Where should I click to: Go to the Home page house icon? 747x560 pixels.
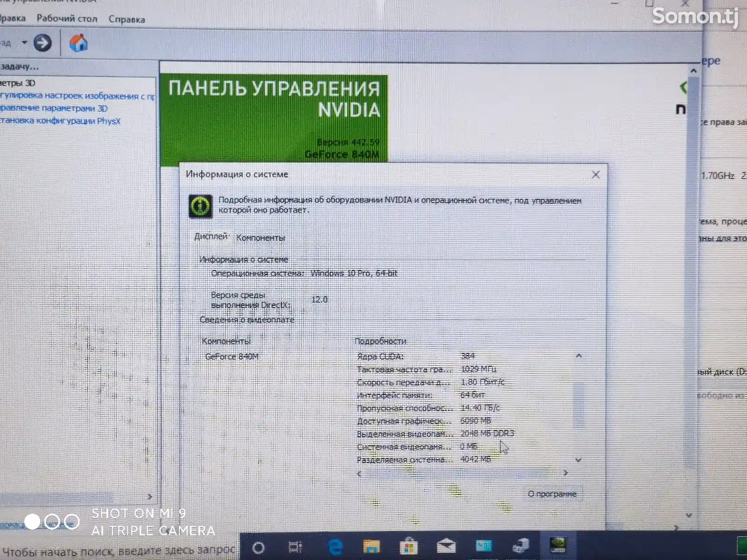(78, 43)
